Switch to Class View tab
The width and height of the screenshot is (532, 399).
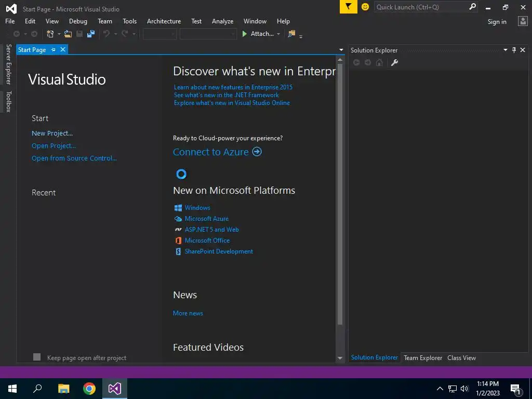click(461, 357)
